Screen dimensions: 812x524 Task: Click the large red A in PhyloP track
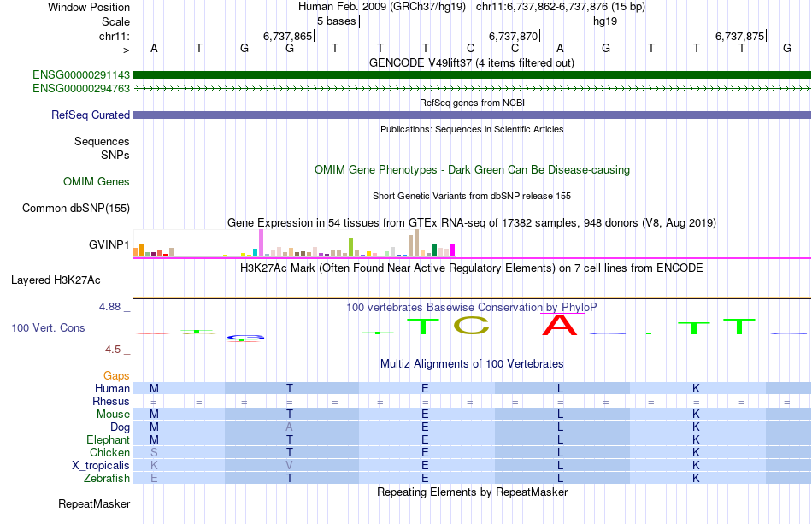(559, 325)
